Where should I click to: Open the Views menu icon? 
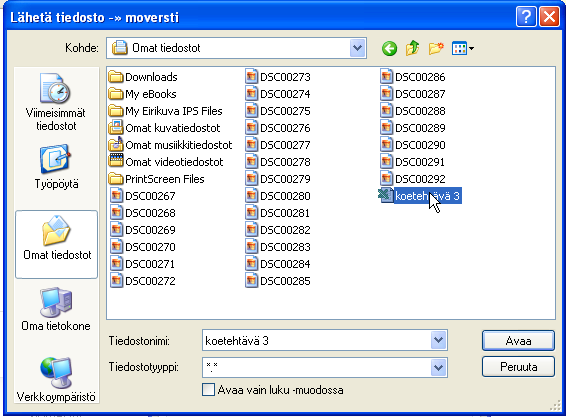(463, 48)
